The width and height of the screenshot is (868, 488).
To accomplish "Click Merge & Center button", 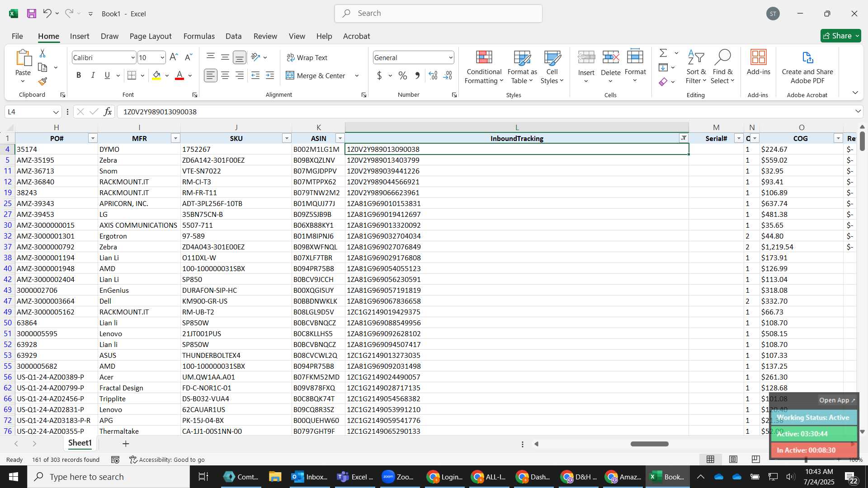I will [x=315, y=75].
